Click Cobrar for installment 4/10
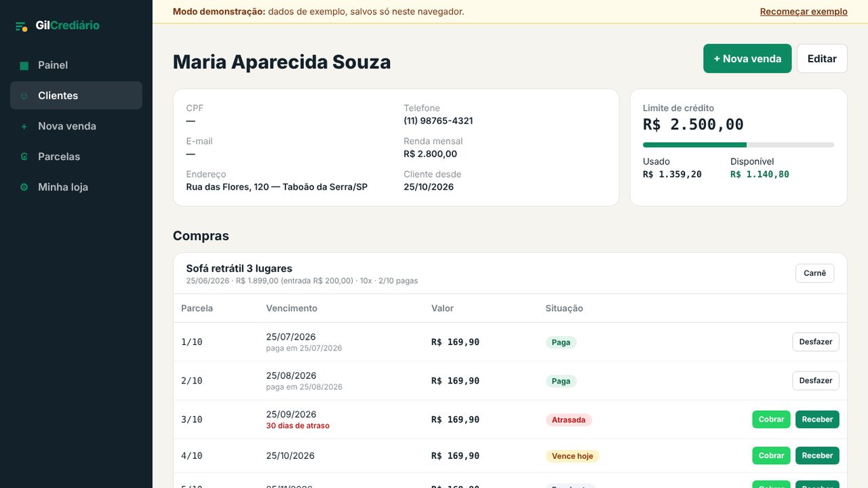The height and width of the screenshot is (488, 868). pos(771,456)
